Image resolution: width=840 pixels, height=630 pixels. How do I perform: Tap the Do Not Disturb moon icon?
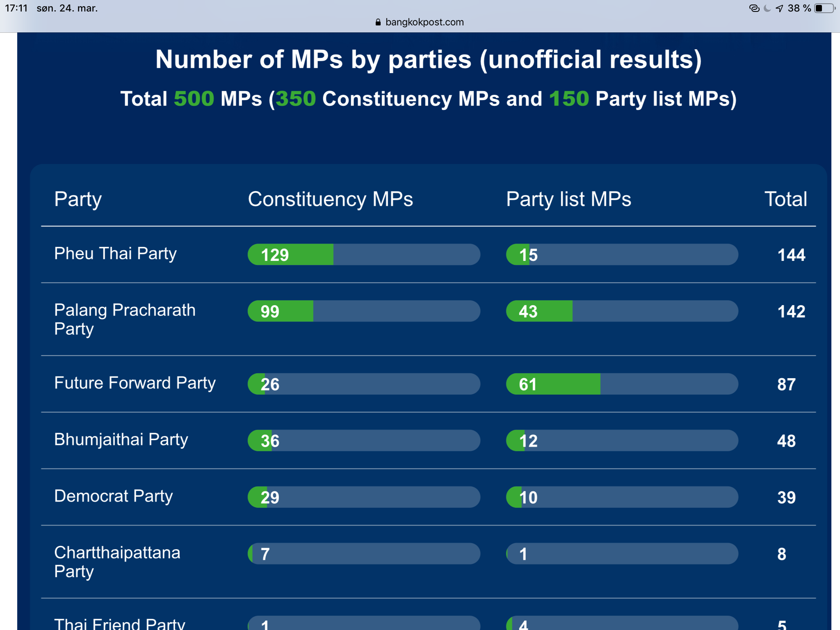[767, 8]
